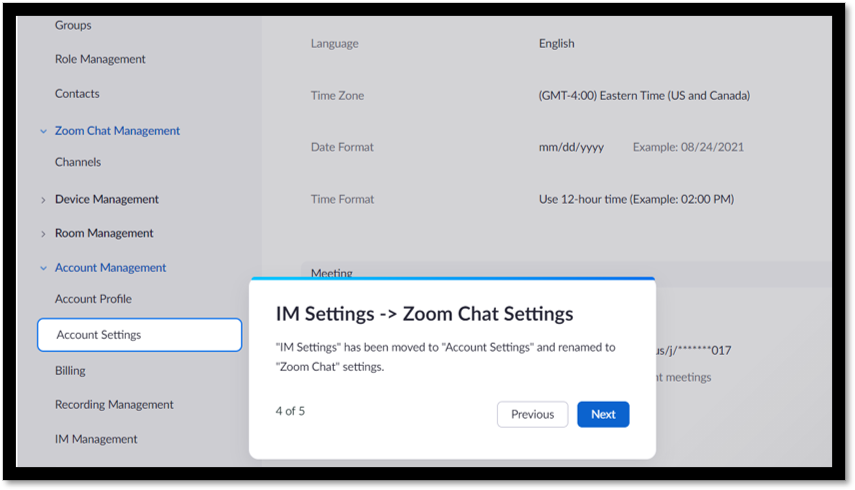Image resolution: width=855 pixels, height=490 pixels.
Task: Expand Room Management chevron arrow
Action: (x=43, y=234)
